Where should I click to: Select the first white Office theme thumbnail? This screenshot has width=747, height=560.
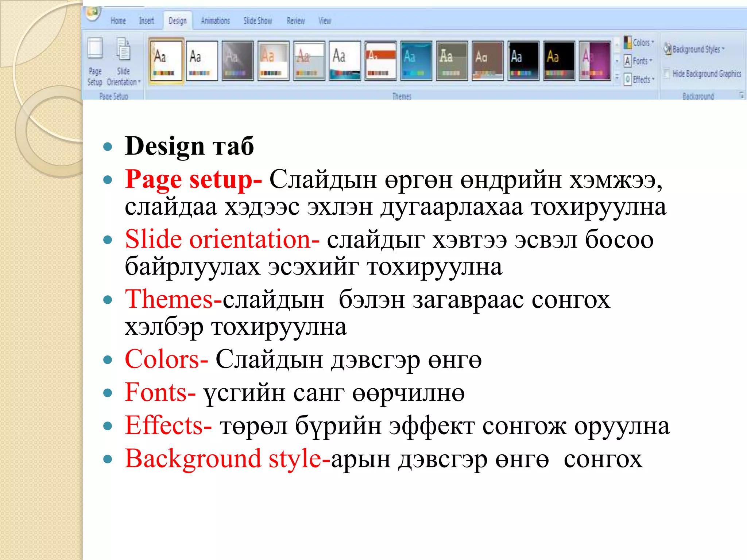tap(166, 61)
